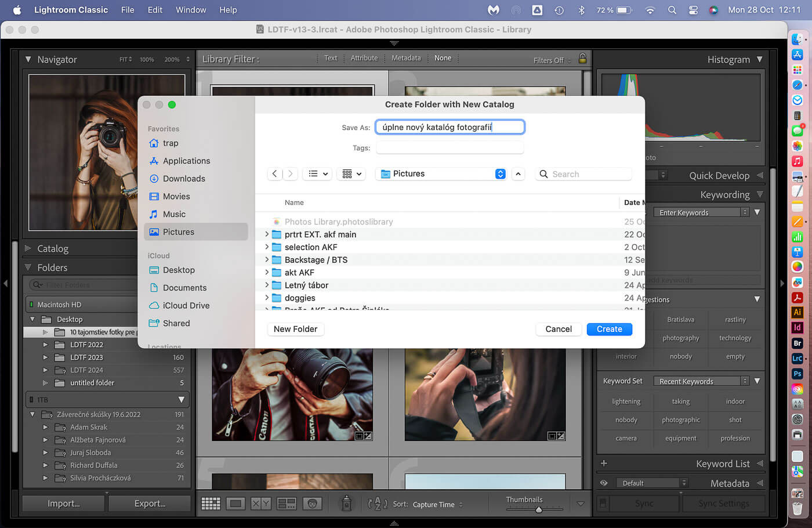Open Movies in dialog sidebar
This screenshot has height=528, width=812.
click(170, 197)
